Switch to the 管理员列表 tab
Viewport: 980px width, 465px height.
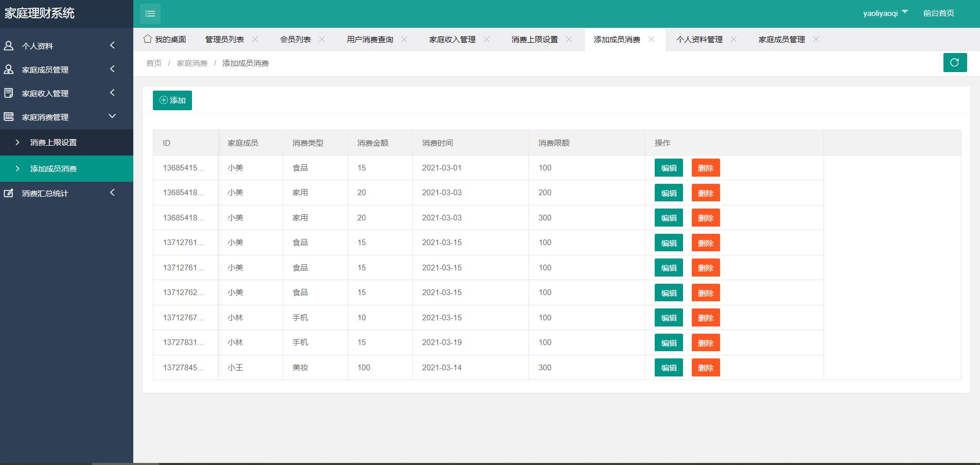point(224,39)
